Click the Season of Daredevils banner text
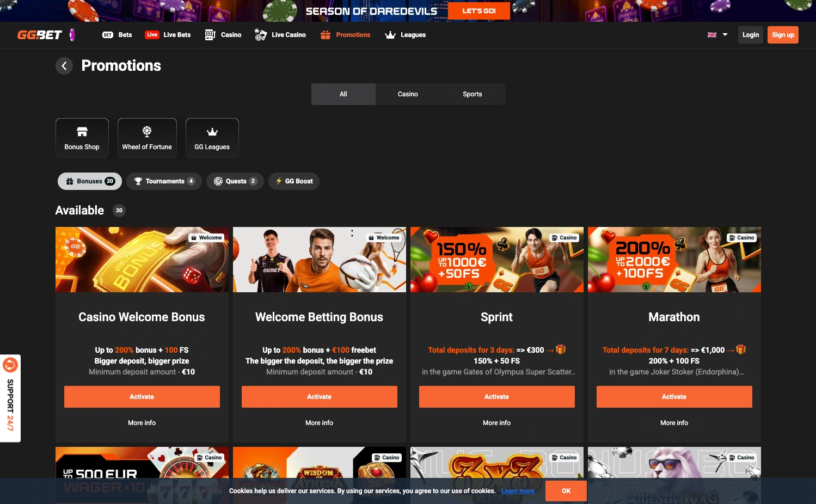The width and height of the screenshot is (816, 504). point(371,11)
